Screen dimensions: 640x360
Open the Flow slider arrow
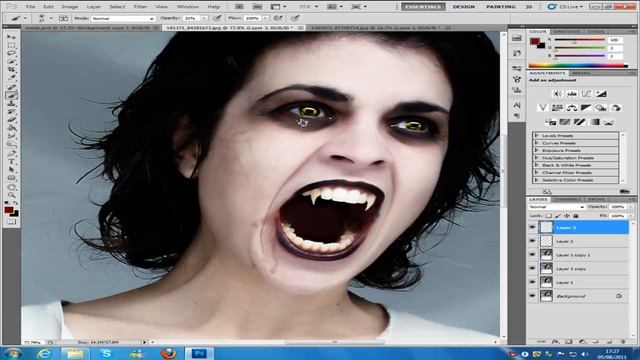pyautogui.click(x=265, y=18)
